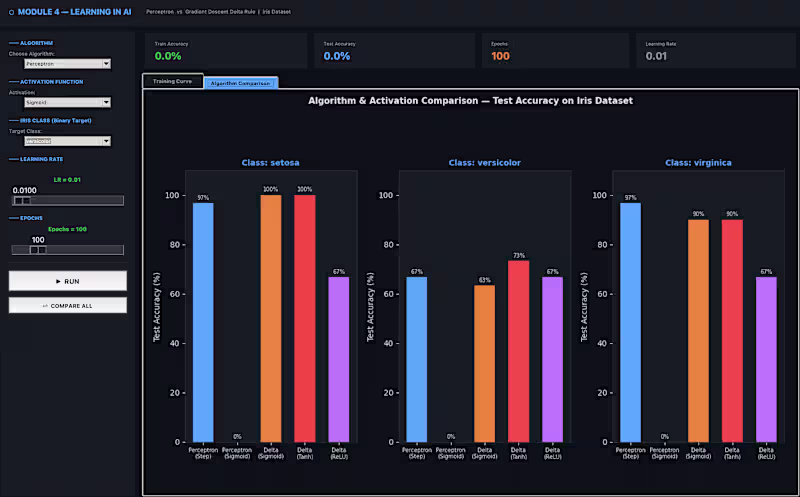Image resolution: width=800 pixels, height=497 pixels.
Task: Click the chart title Algorithm & Activation Comparison
Action: pyautogui.click(x=470, y=101)
